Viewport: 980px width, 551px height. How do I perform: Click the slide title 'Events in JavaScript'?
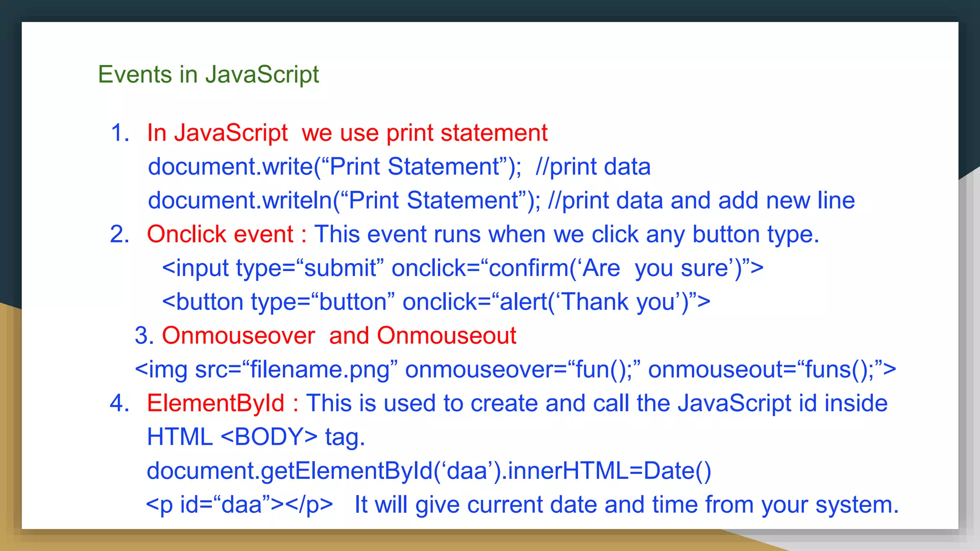208,75
